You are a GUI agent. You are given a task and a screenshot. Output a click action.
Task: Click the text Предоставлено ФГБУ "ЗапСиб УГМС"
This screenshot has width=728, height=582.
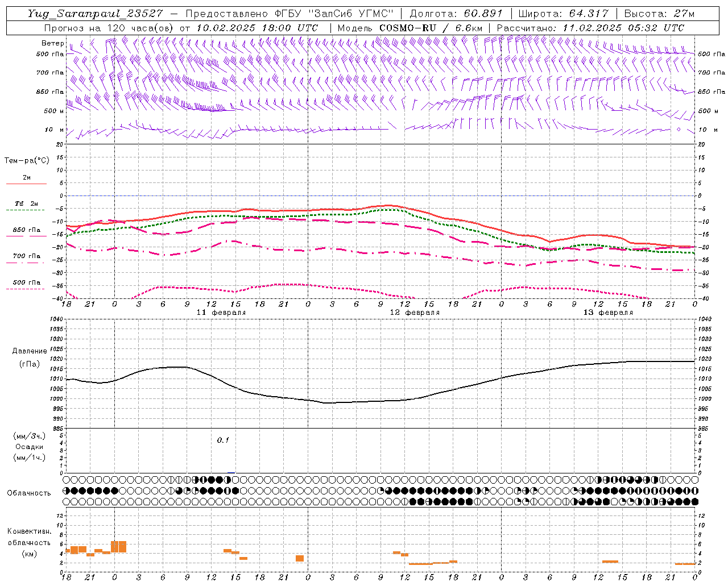[x=289, y=14]
